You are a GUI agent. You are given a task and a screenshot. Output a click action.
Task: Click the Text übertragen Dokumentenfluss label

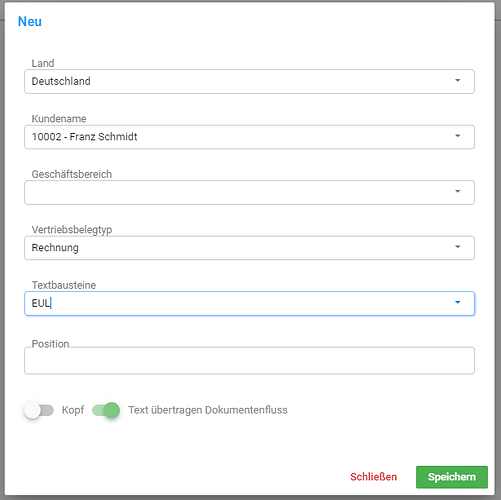point(208,410)
